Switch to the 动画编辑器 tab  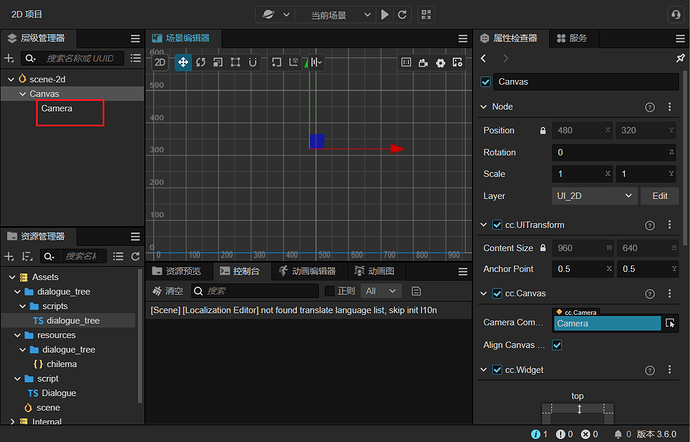point(307,271)
